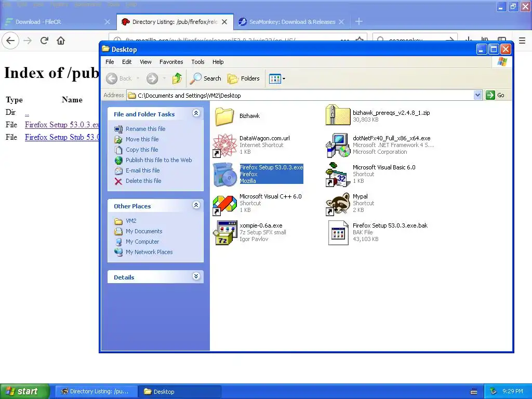
Task: Select the Firefox Setup 53.0.3.exe icon
Action: (x=224, y=175)
